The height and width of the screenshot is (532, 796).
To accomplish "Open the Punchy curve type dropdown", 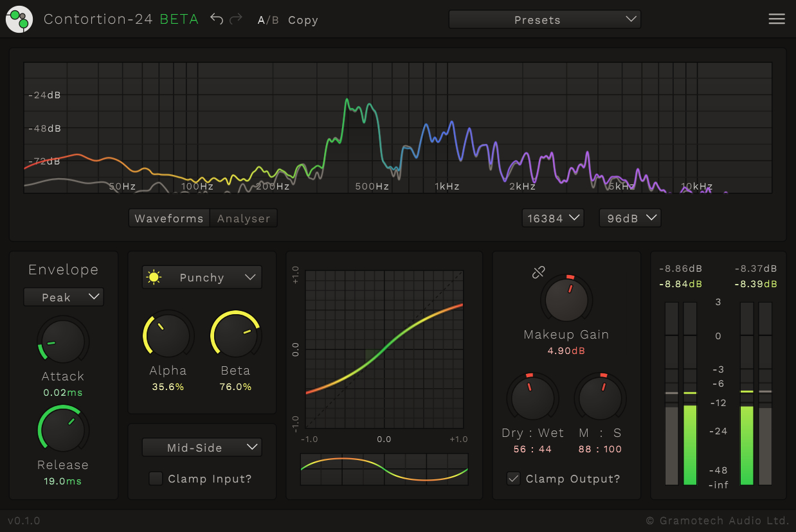I will (x=202, y=278).
